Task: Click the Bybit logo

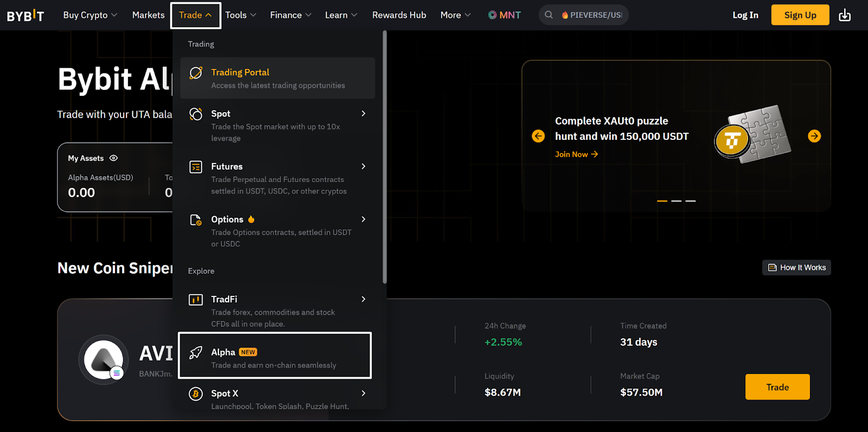Action: [25, 15]
